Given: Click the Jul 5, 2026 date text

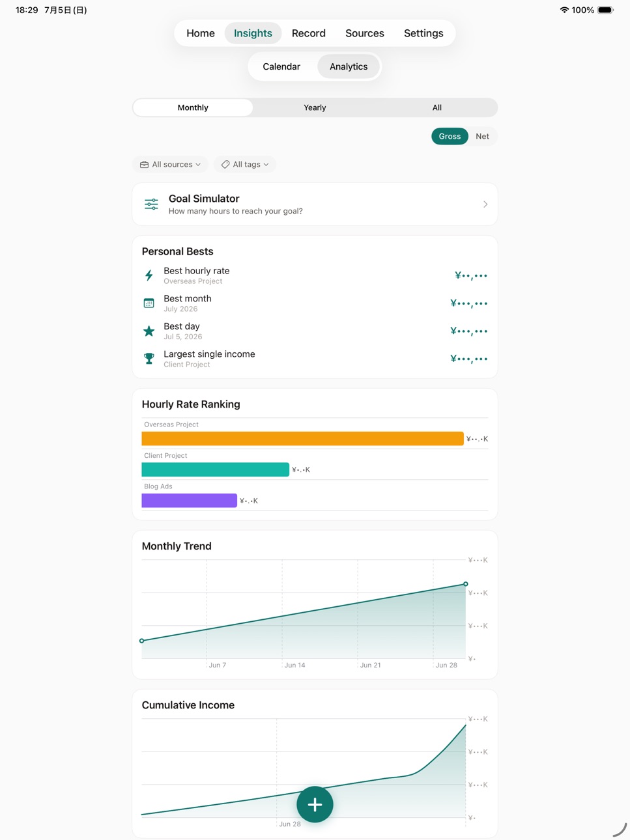Looking at the screenshot, I should pos(183,337).
